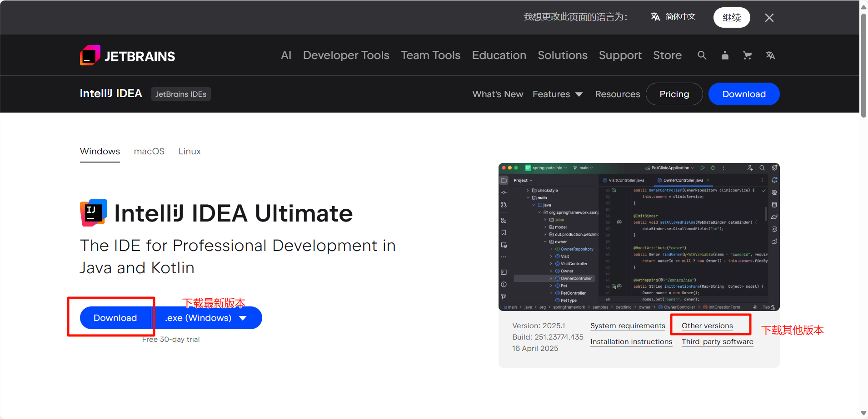
Task: Open the AI menu item
Action: (286, 55)
